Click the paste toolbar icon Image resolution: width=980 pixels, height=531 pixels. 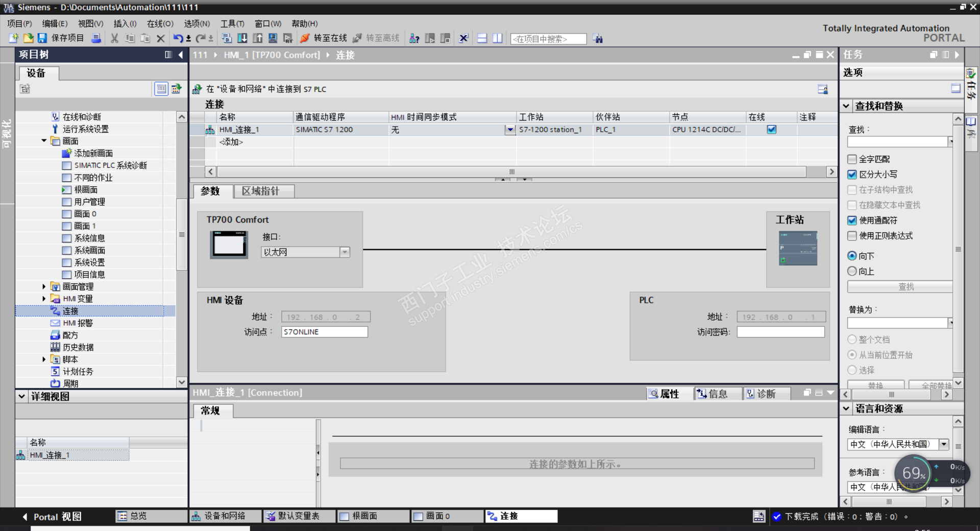pos(145,38)
